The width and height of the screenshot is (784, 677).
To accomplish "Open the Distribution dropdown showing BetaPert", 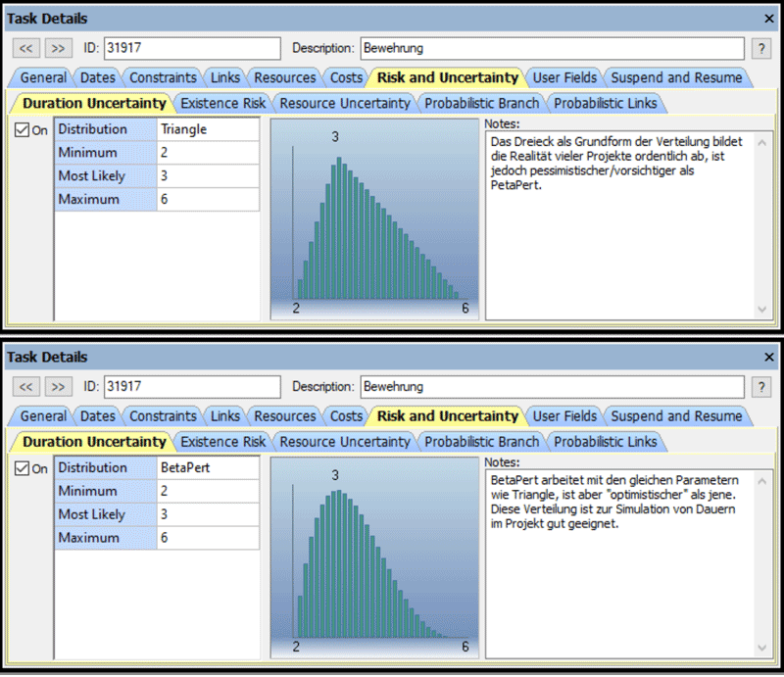I will pyautogui.click(x=208, y=468).
